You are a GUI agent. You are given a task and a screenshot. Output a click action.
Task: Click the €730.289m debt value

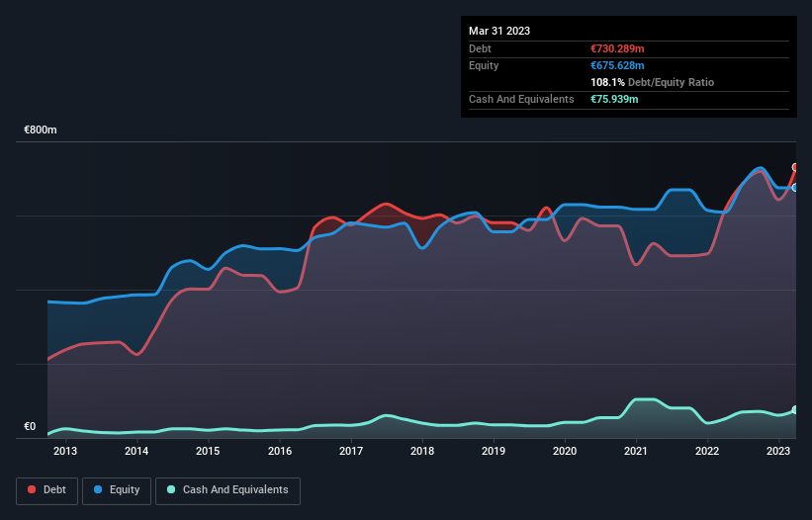click(x=617, y=48)
